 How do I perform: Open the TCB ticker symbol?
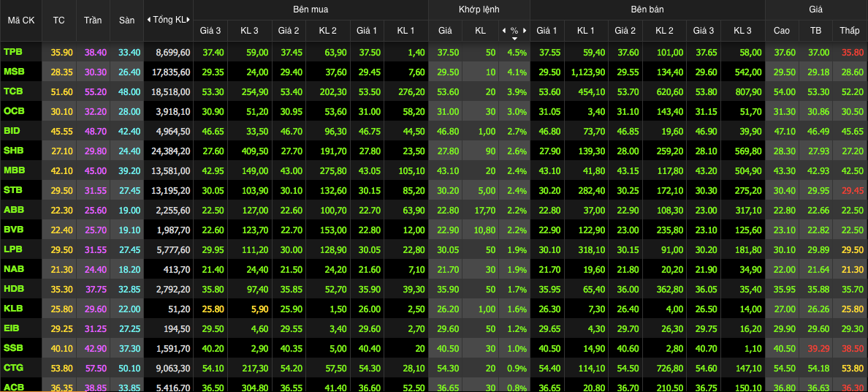13,91
